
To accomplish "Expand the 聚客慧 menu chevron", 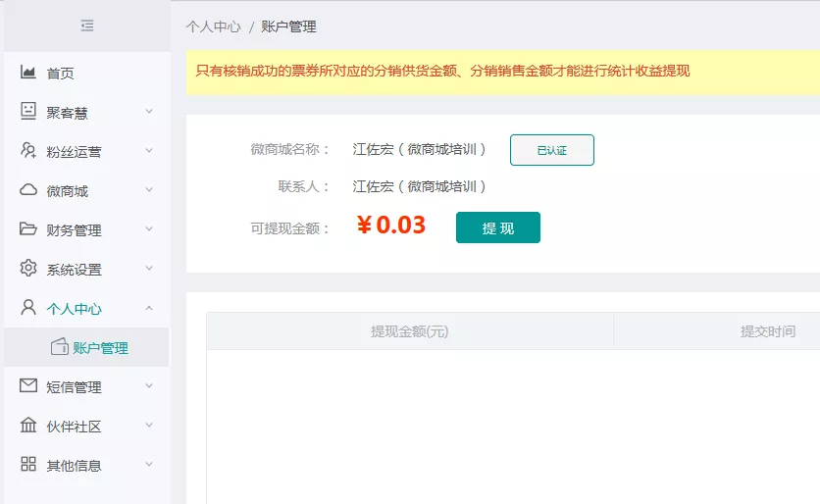I will click(149, 112).
